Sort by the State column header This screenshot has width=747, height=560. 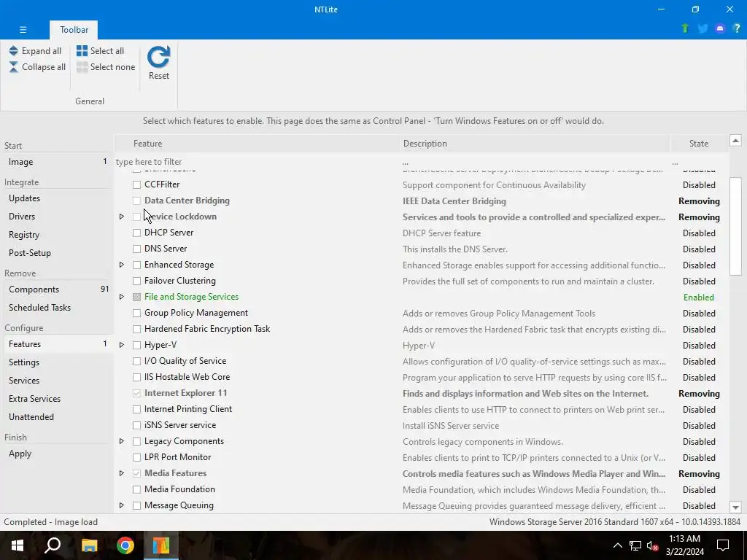tap(699, 144)
